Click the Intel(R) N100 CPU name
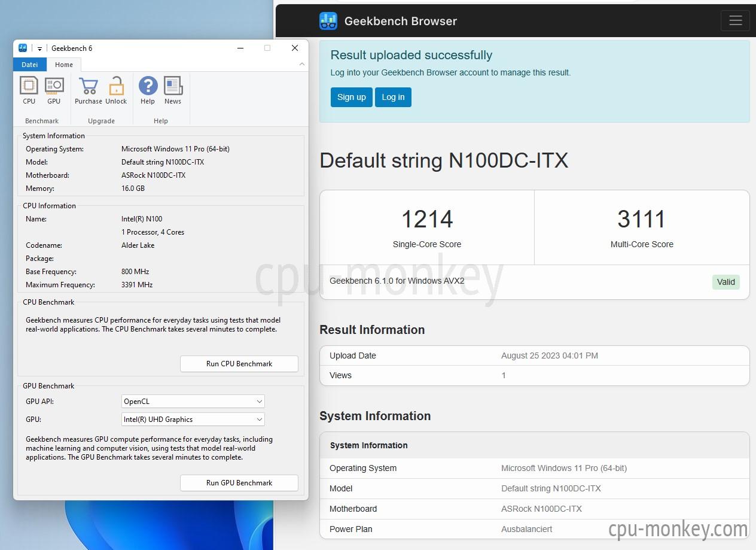 click(x=142, y=219)
